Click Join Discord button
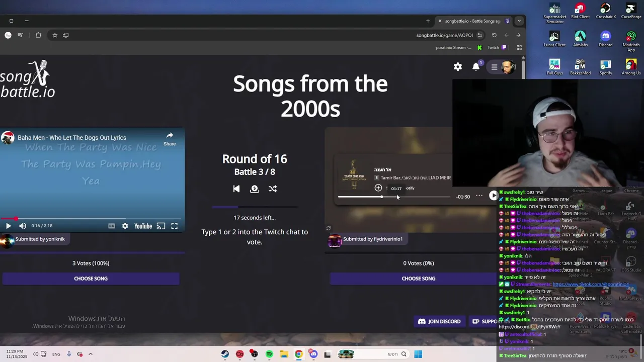644x362 pixels. 439,321
